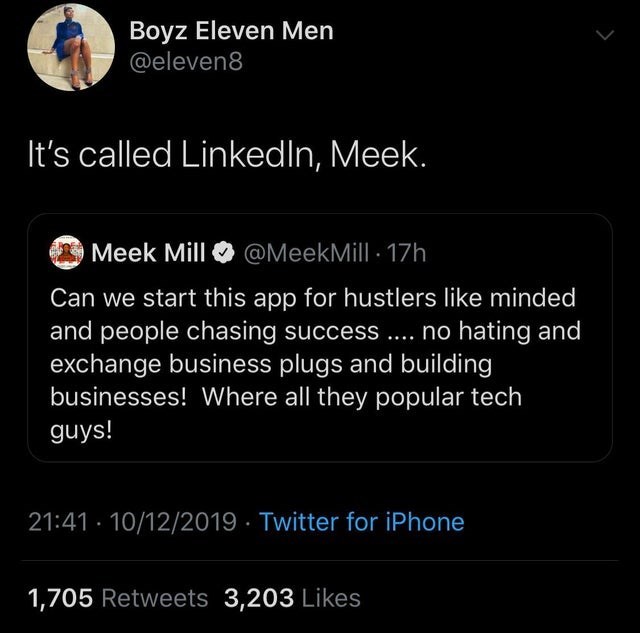The image size is (640, 633).
Task: View the 3,203 Likes list
Action: tap(292, 598)
